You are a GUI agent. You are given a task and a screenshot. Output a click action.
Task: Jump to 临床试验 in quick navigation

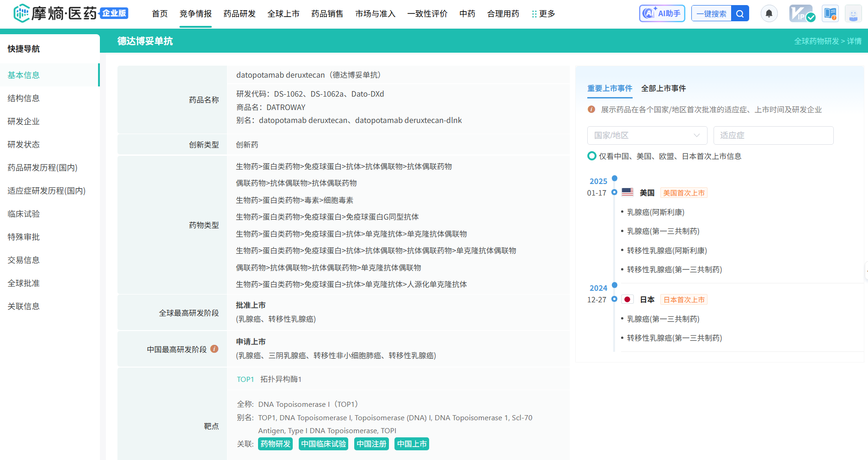[24, 214]
